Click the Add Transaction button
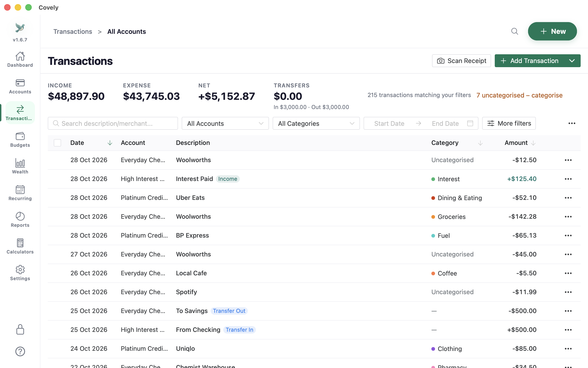 click(x=529, y=60)
